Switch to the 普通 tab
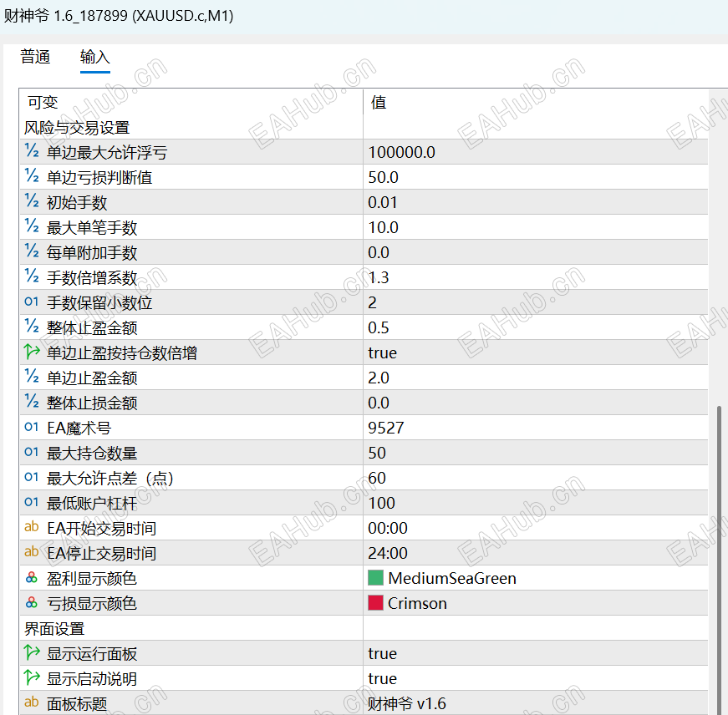The height and width of the screenshot is (715, 728). (35, 57)
